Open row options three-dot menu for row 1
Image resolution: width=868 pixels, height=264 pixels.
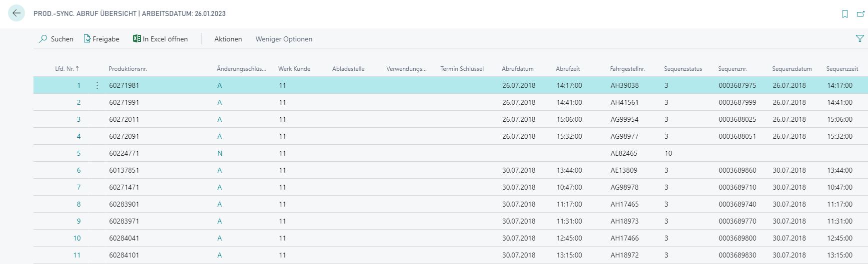click(97, 85)
